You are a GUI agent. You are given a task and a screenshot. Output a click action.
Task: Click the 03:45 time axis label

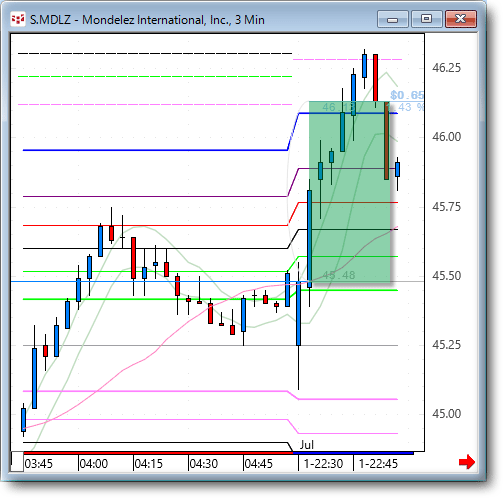(x=39, y=464)
